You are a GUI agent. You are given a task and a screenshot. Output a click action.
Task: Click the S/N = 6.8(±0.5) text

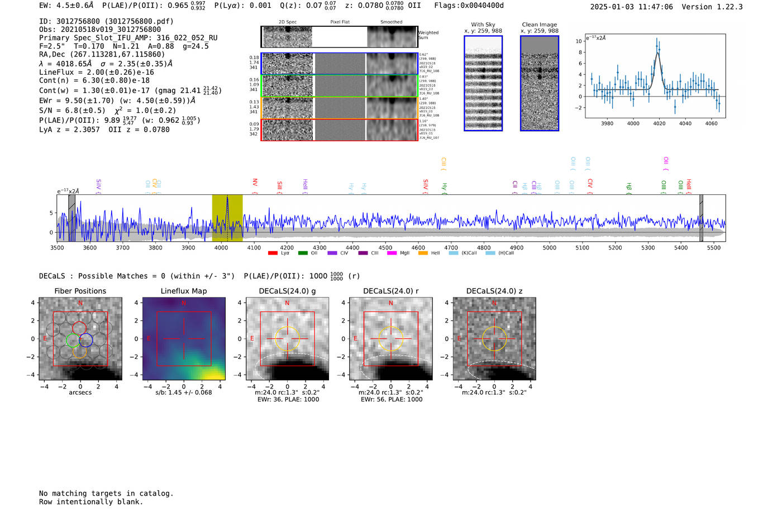point(72,110)
